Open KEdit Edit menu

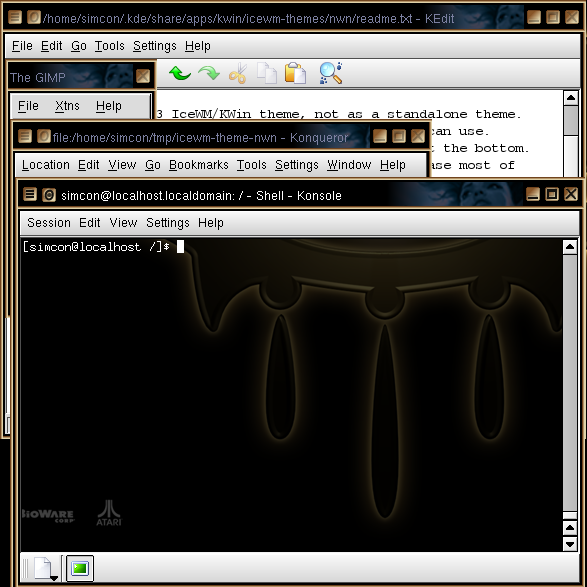[51, 46]
